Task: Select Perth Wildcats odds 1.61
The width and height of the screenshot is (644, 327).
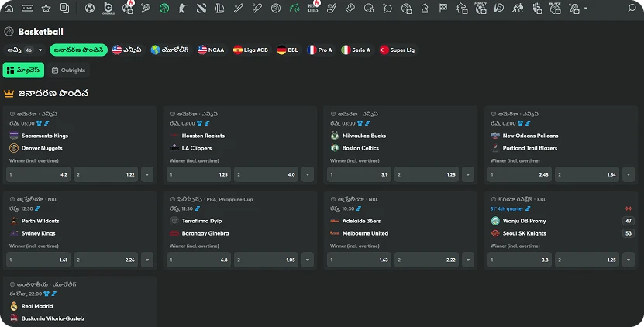Action: click(39, 260)
